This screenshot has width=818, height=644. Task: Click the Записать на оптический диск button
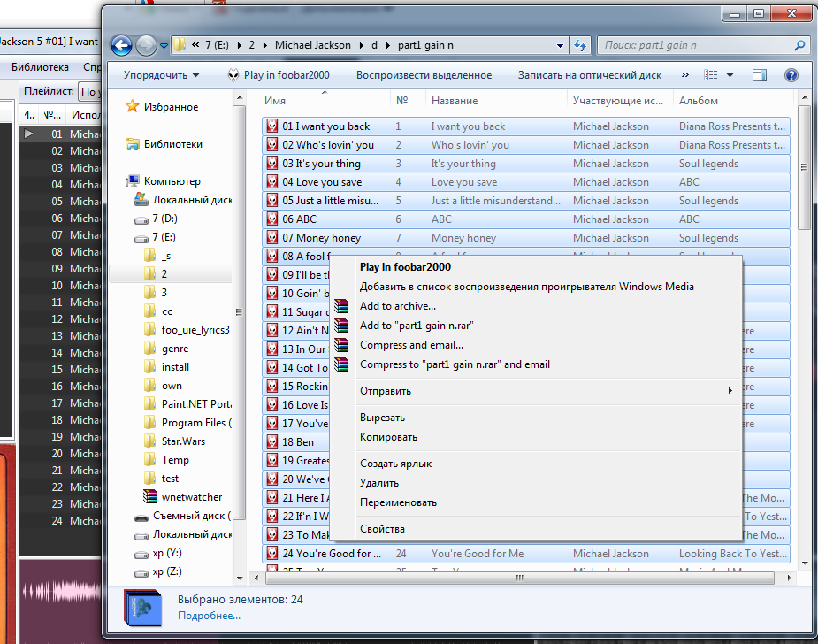tap(589, 75)
